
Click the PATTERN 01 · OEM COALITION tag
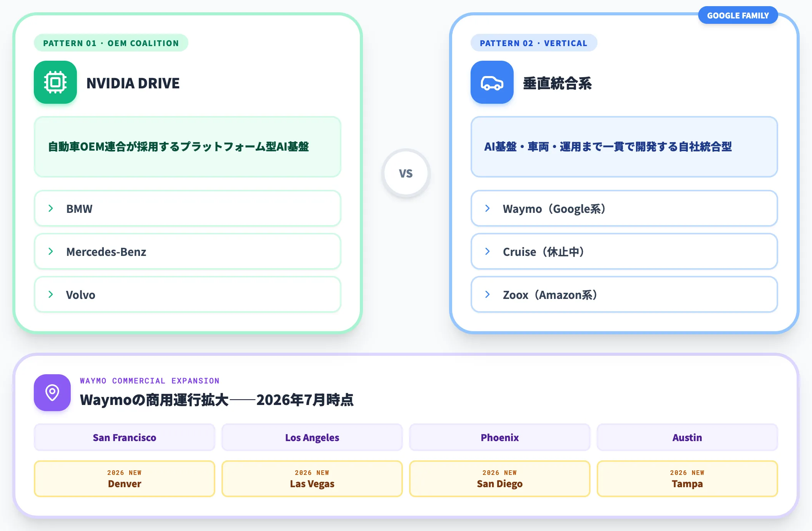click(x=111, y=43)
